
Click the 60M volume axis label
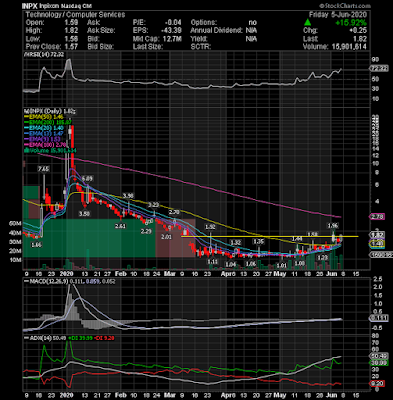(15, 223)
